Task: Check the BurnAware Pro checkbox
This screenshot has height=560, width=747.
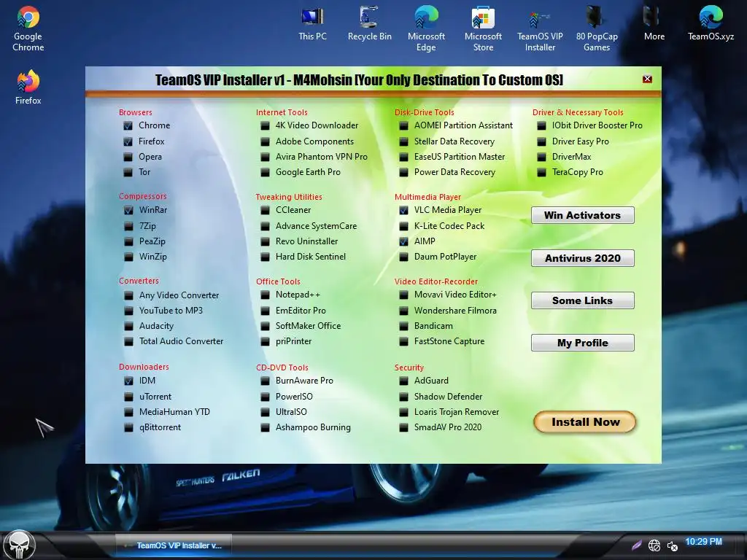Action: point(265,381)
